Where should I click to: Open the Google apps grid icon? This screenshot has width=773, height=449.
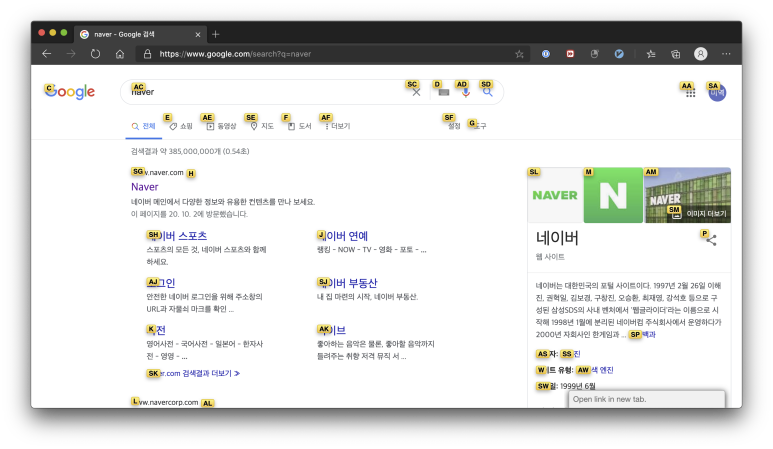click(x=690, y=93)
